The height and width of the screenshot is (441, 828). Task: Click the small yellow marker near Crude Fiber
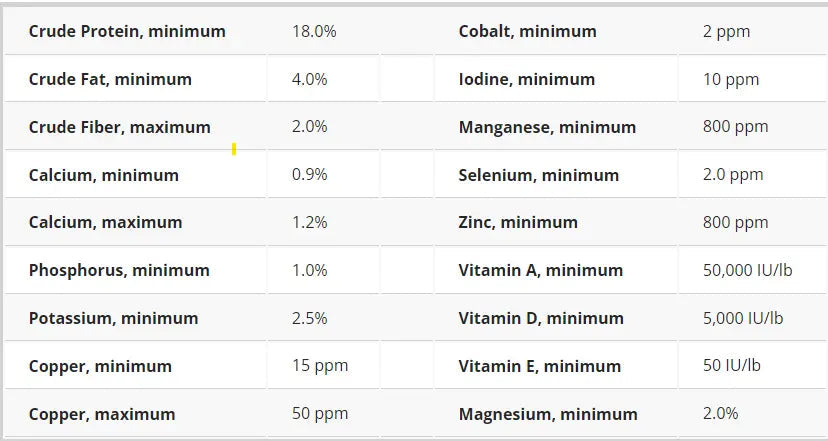[234, 149]
